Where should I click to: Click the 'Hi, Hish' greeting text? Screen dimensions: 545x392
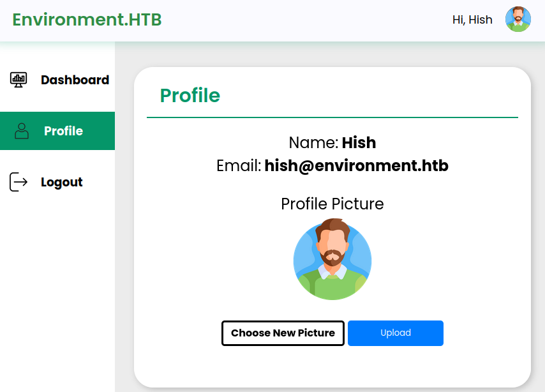(472, 20)
